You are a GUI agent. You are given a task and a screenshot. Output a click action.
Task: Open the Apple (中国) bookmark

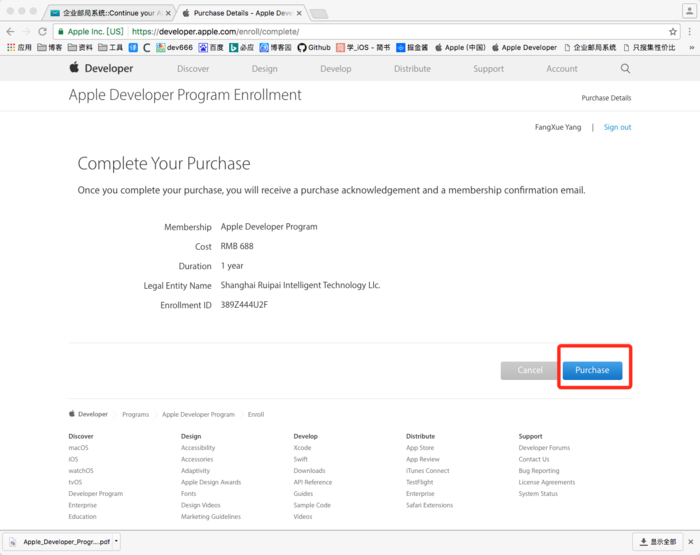pos(460,47)
